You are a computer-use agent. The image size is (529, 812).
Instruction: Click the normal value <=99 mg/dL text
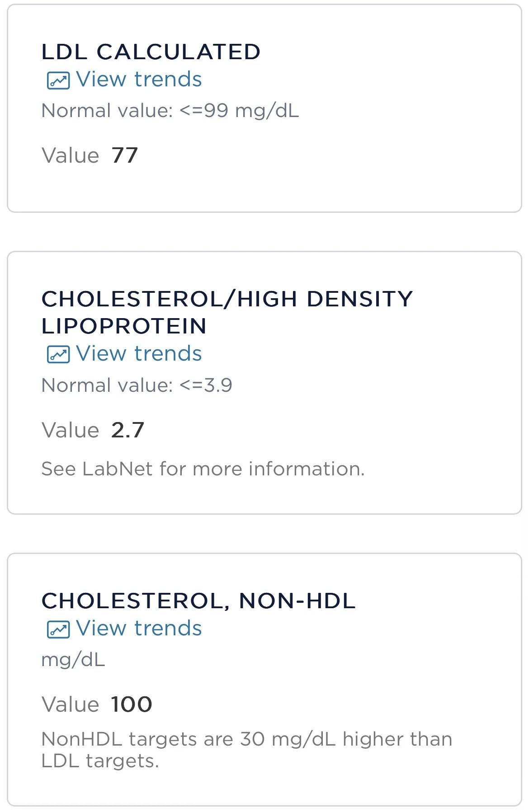(170, 111)
